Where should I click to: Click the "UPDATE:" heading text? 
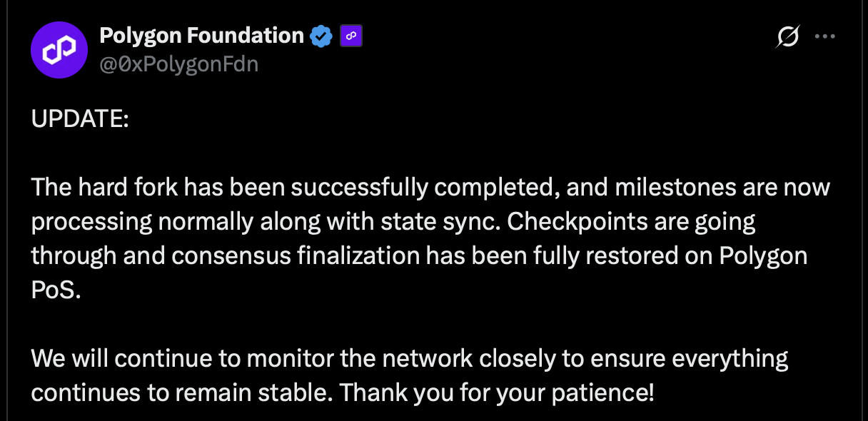tap(80, 119)
